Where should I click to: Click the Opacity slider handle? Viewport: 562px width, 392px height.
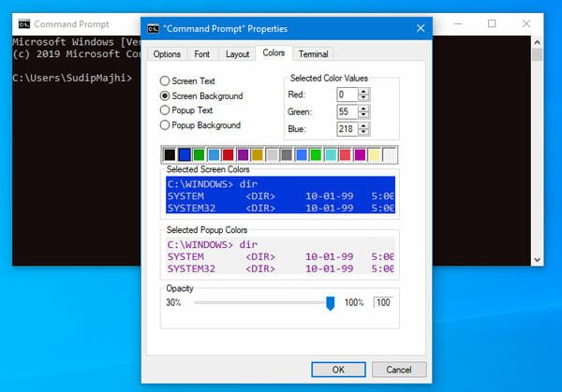tap(330, 302)
